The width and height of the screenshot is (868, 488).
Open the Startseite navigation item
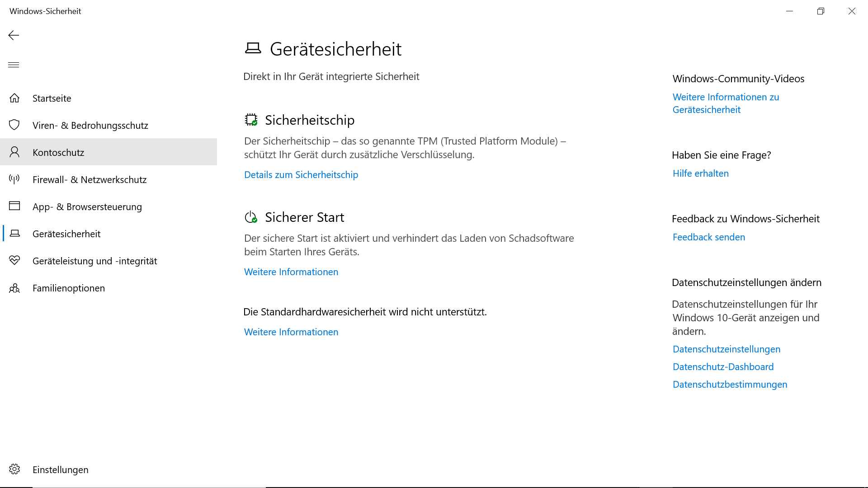point(52,98)
